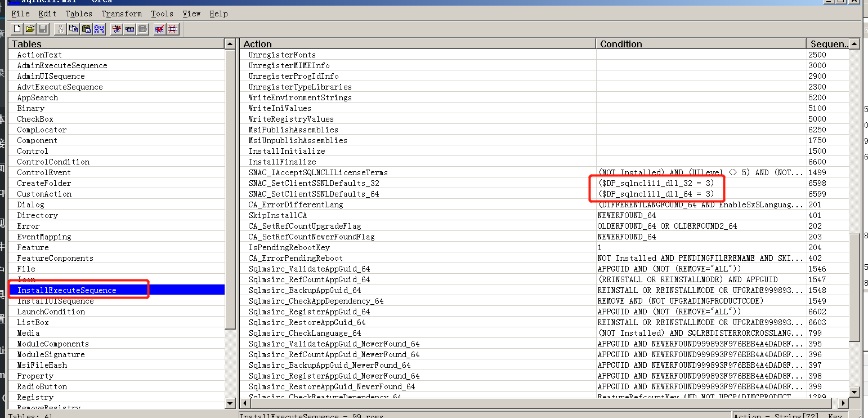Open the Edit menu
Image resolution: width=868 pixels, height=418 pixels.
[47, 14]
